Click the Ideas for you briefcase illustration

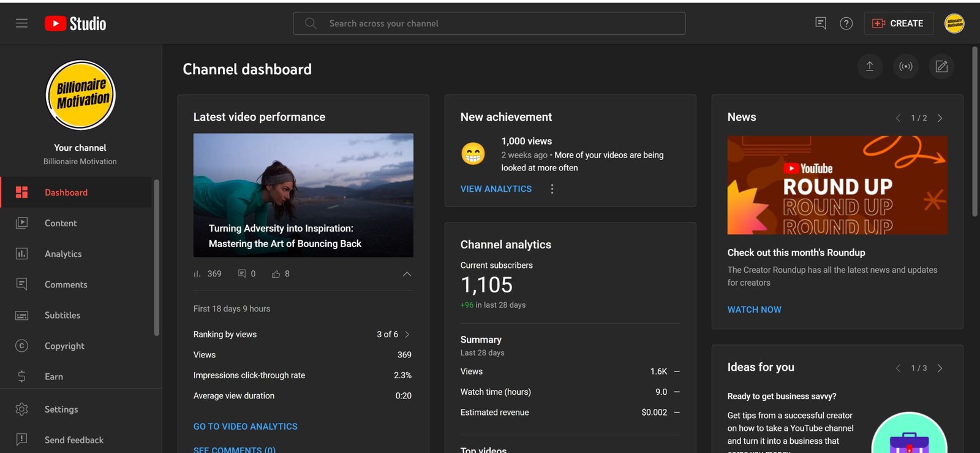910,434
